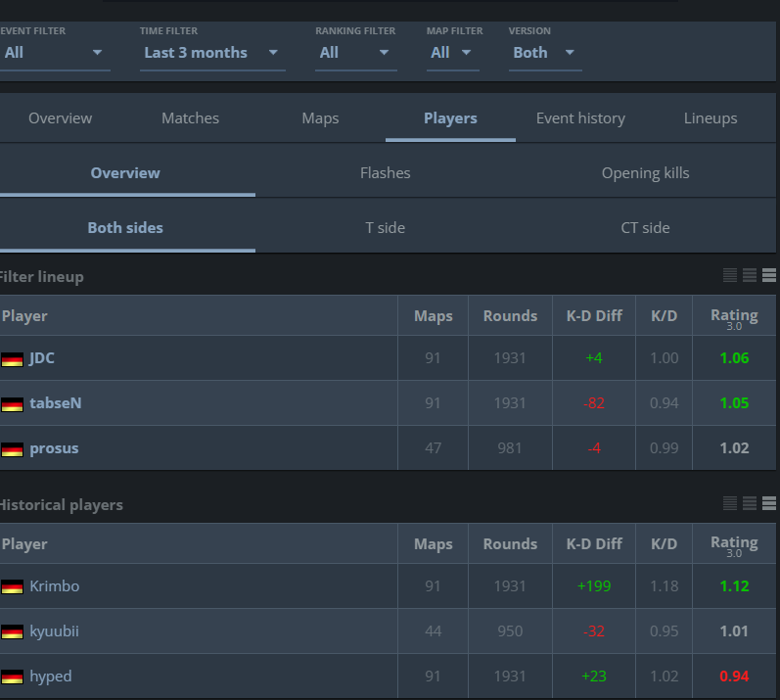This screenshot has width=780, height=700.
Task: Open prosus's player profile link
Action: [x=54, y=448]
